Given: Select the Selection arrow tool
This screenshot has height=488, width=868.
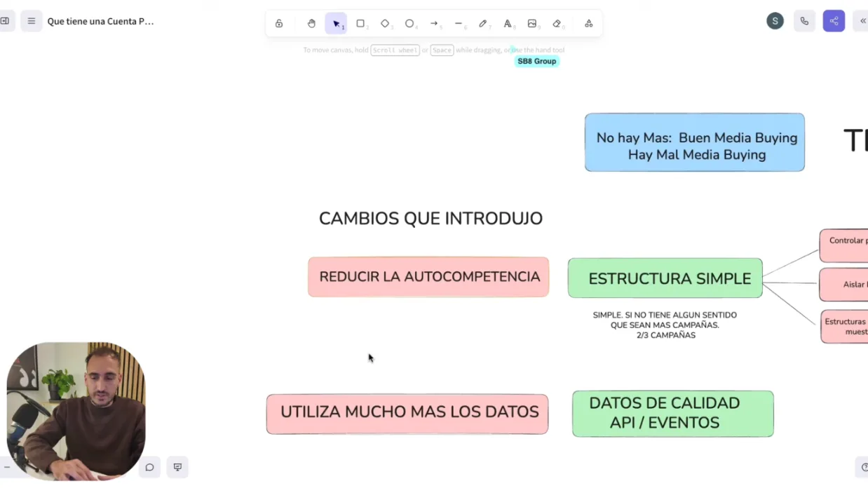Looking at the screenshot, I should coord(336,23).
